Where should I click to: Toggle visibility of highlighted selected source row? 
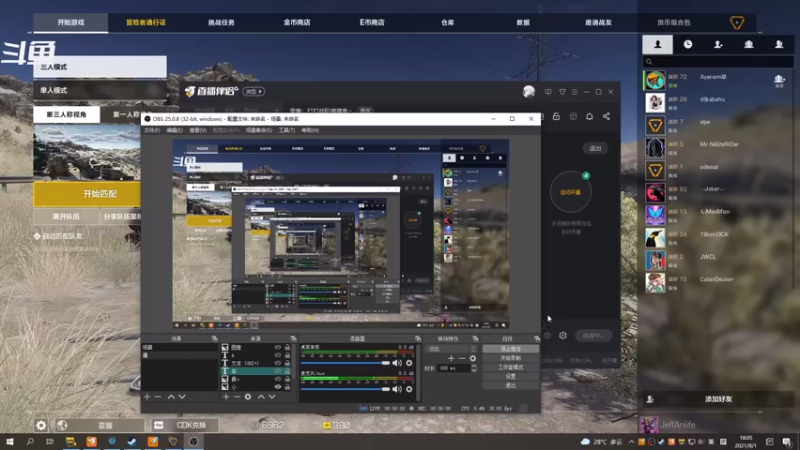[278, 371]
